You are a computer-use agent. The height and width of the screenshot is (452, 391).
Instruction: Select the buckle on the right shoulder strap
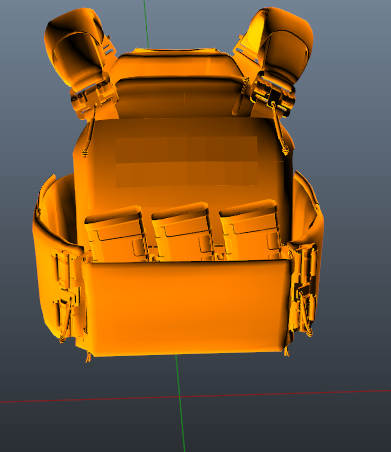pos(273,95)
